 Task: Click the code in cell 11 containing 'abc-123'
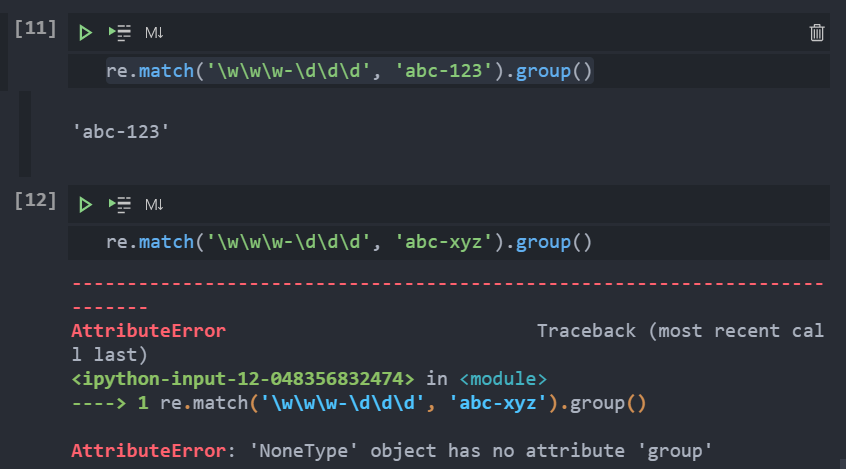pyautogui.click(x=349, y=71)
